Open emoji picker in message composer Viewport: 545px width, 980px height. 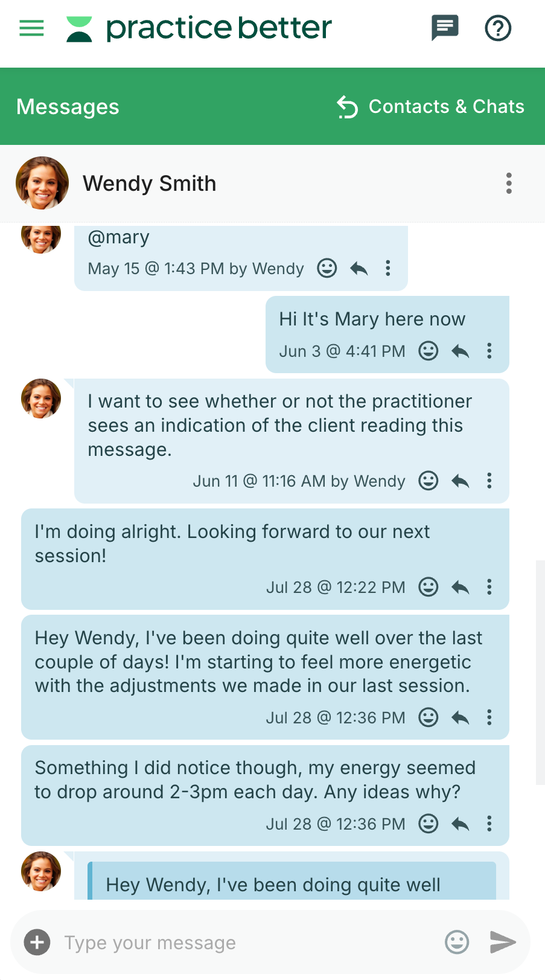(457, 942)
